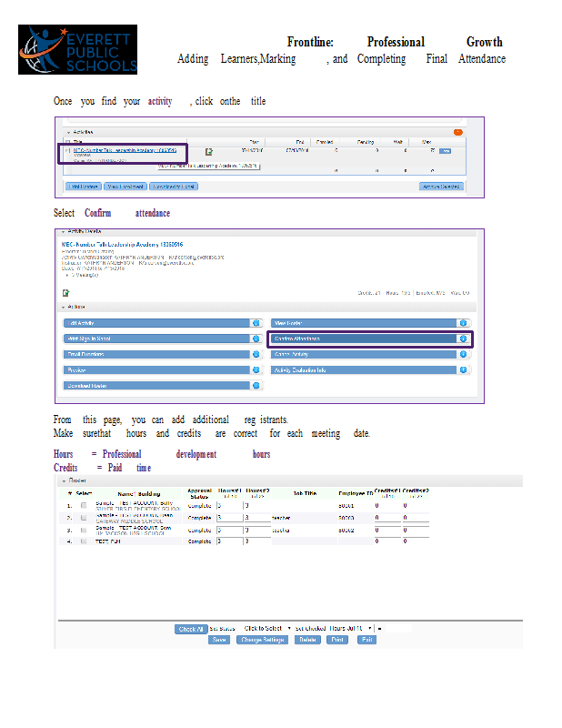Select the Confirm Attendance action

coord(364,339)
